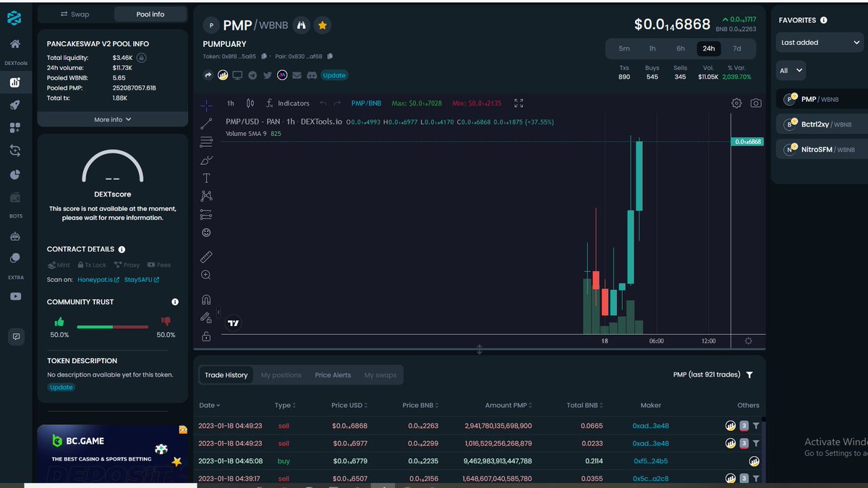Viewport: 868px width, 488px height.
Task: Open candlestick chart style dropdown
Action: (x=250, y=103)
